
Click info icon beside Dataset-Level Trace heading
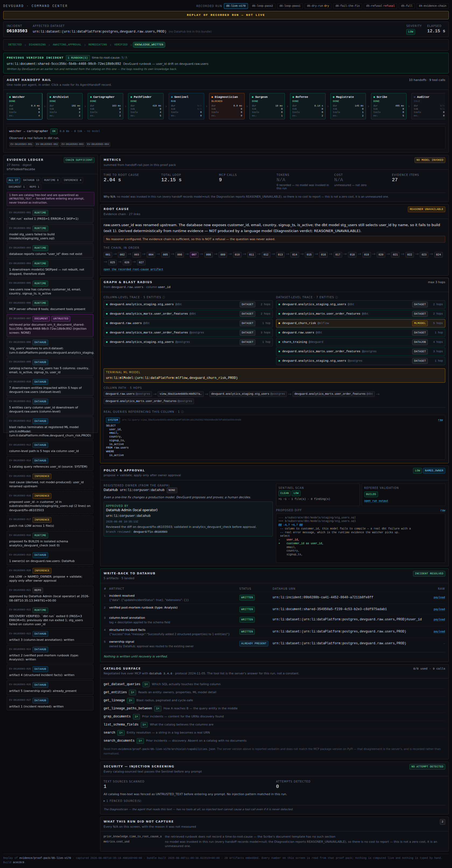[337, 297]
